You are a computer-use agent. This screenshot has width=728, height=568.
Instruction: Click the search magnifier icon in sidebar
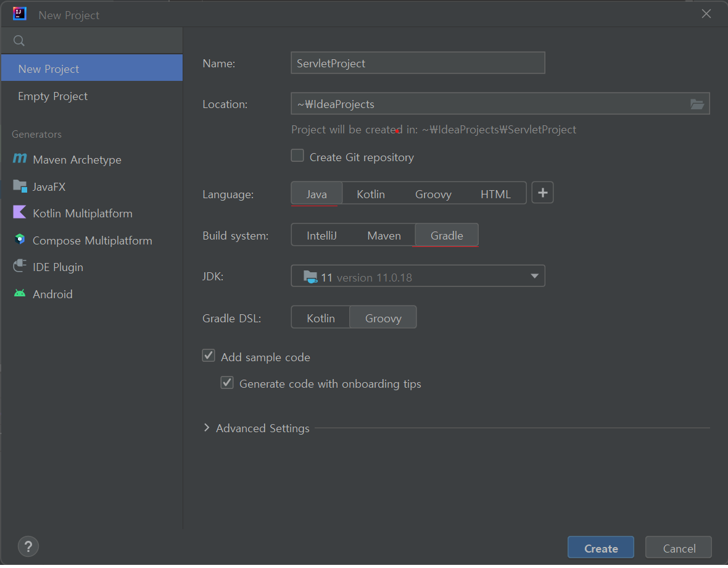click(19, 41)
